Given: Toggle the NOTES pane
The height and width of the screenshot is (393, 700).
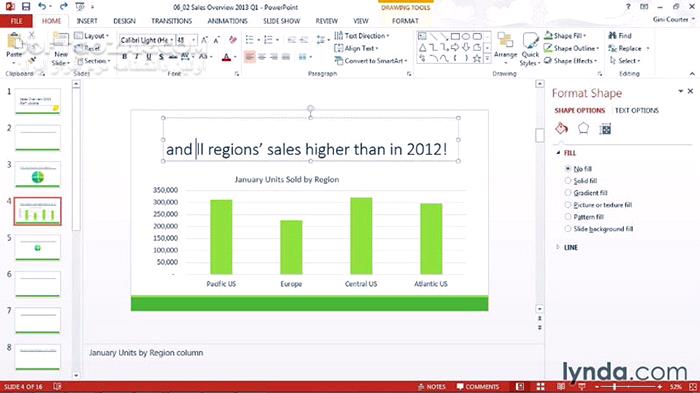Looking at the screenshot, I should point(432,387).
